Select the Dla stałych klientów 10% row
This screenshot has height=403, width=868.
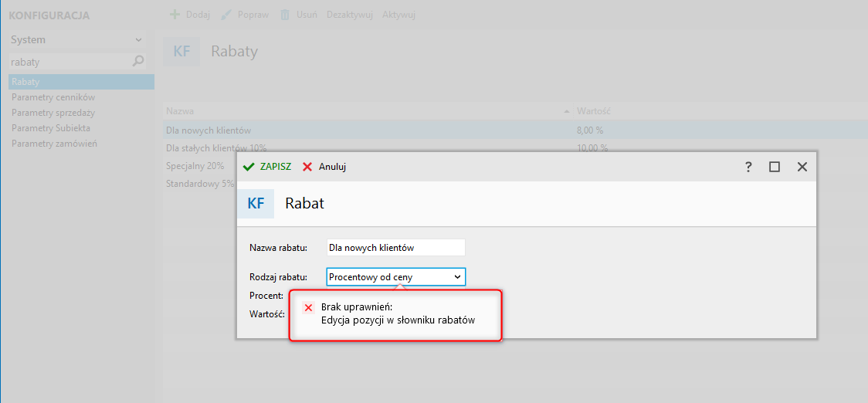216,147
